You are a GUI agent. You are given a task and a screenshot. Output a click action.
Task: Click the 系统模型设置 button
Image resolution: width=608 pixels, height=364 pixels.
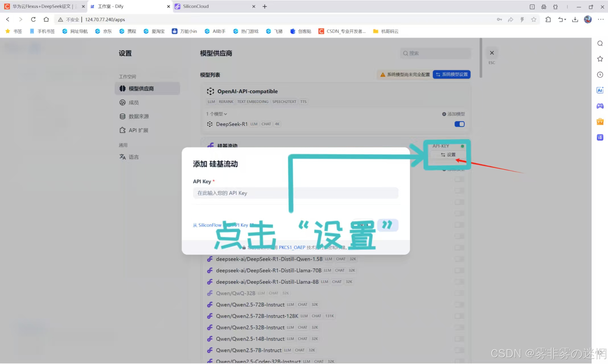(452, 75)
